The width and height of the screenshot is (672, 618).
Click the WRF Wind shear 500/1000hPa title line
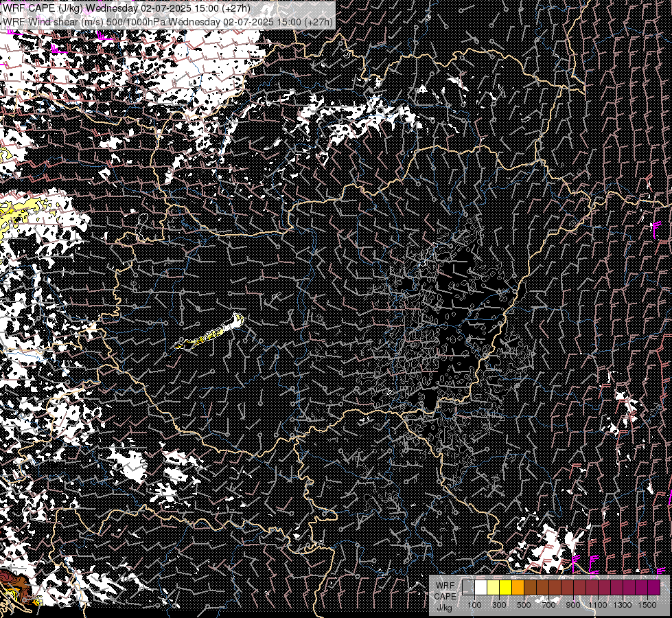167,22
